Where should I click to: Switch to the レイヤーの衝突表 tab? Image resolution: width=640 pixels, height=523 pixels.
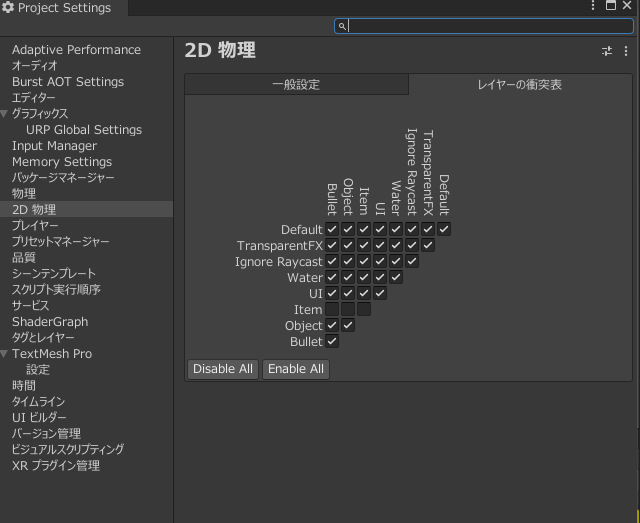click(x=520, y=85)
